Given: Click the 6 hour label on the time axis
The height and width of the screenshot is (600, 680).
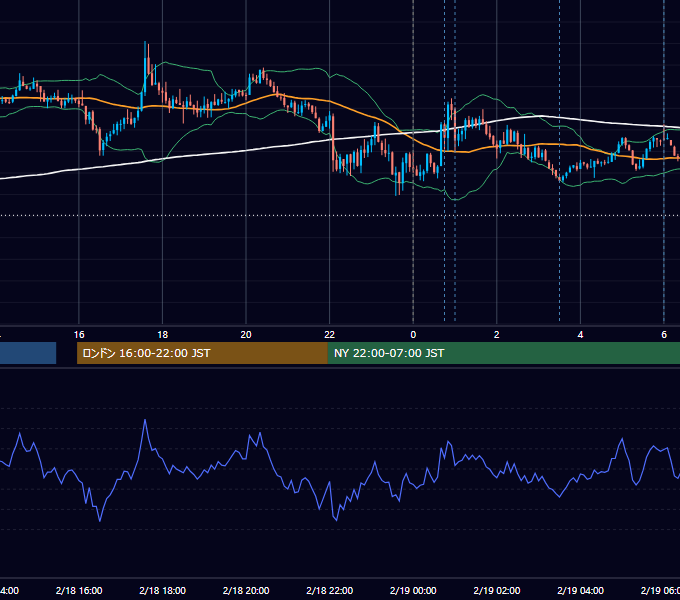Looking at the screenshot, I should (664, 335).
